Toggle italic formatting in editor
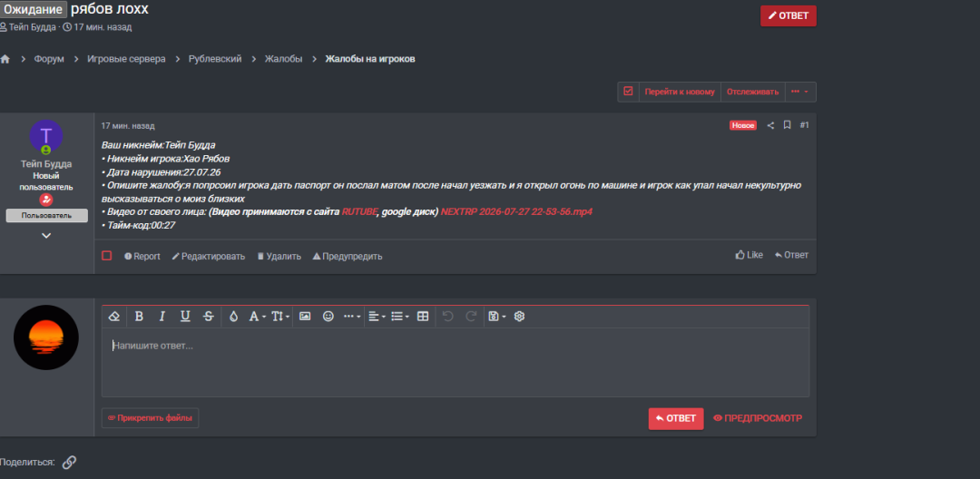Image resolution: width=980 pixels, height=479 pixels. [162, 317]
